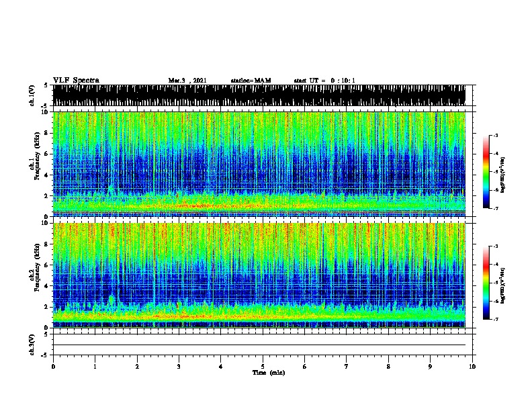532x411 pixels.
Task: Click the 6 kHz tick label on ch.1 spectrogram
Action: click(46, 154)
